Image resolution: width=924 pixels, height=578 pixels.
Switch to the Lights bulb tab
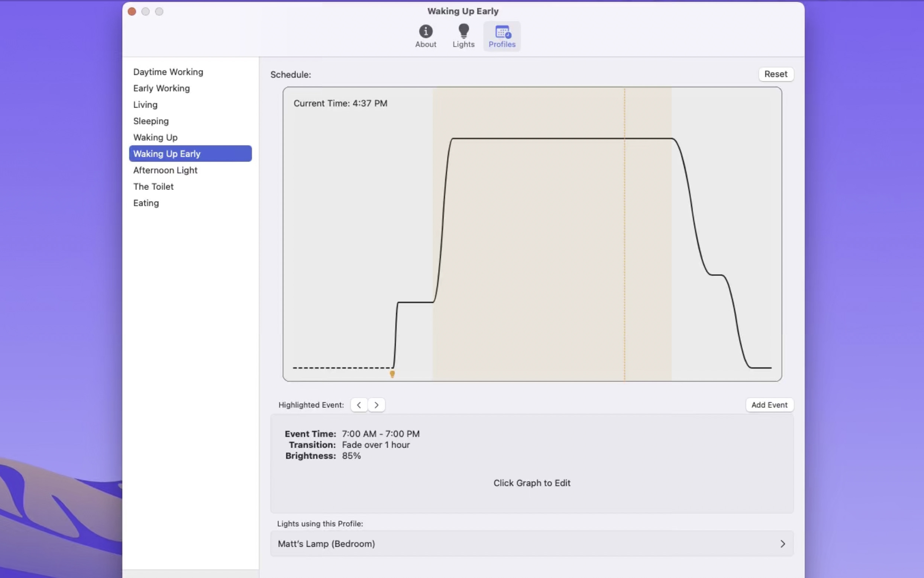click(x=463, y=36)
